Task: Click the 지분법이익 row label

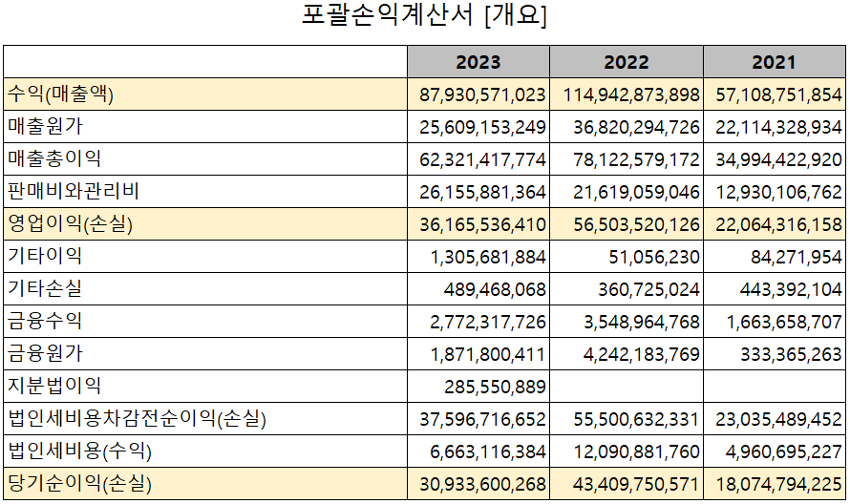Action: 54,386
